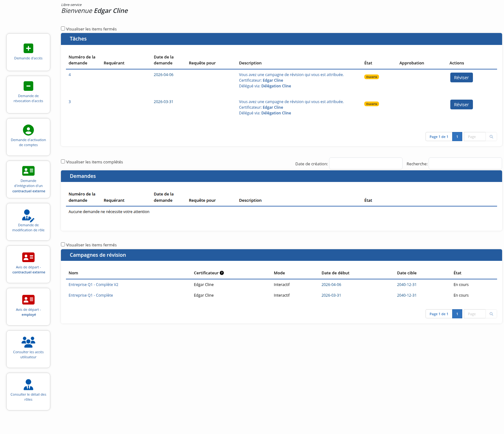Click Consulter le détail des rôles label
This screenshot has width=504, height=434.
point(28,397)
